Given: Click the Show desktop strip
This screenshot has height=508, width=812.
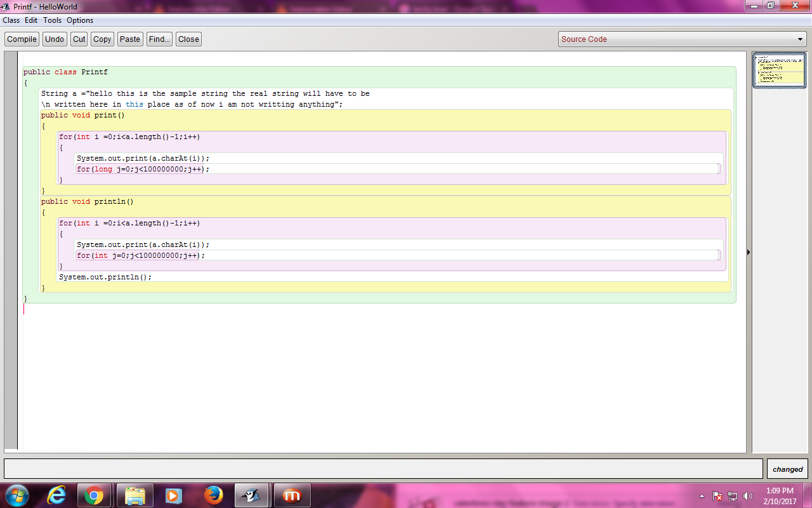Looking at the screenshot, I should click(x=807, y=495).
